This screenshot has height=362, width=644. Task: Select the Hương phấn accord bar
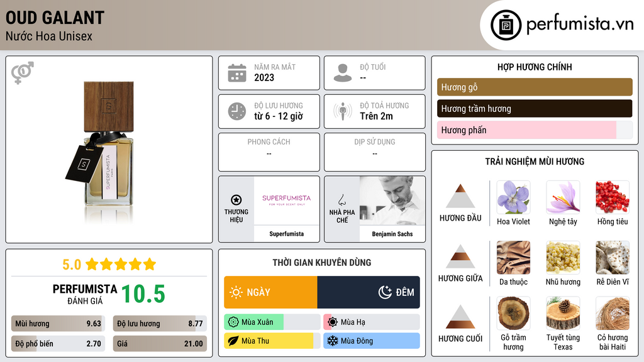pyautogui.click(x=535, y=129)
